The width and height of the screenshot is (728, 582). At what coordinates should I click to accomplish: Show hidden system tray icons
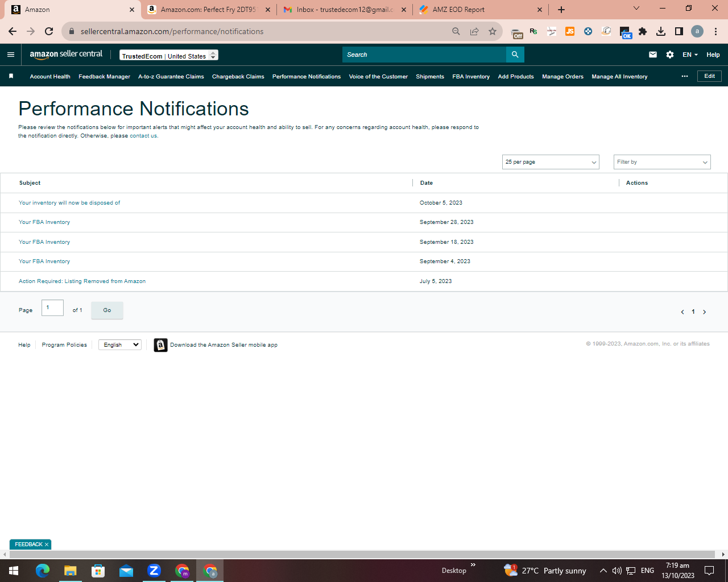click(603, 571)
